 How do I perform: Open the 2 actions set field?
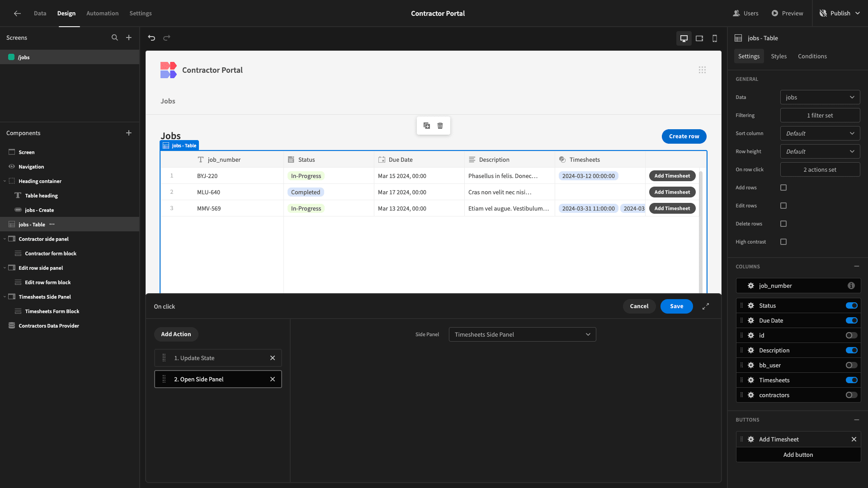820,169
